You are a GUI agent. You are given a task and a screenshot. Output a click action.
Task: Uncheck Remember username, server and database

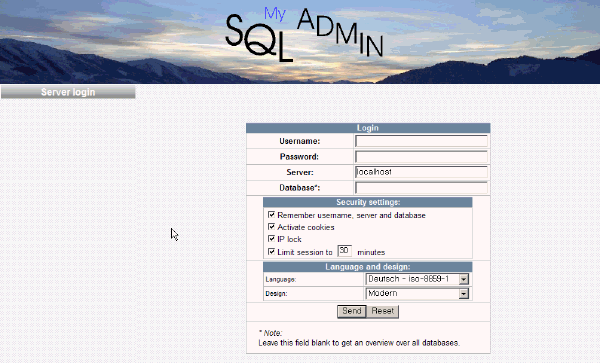tap(271, 215)
